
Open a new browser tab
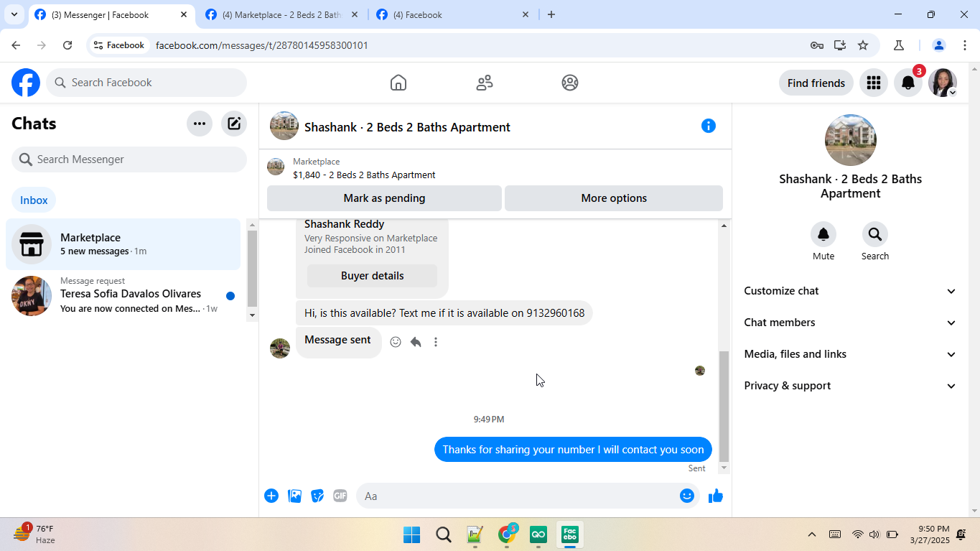click(551, 14)
